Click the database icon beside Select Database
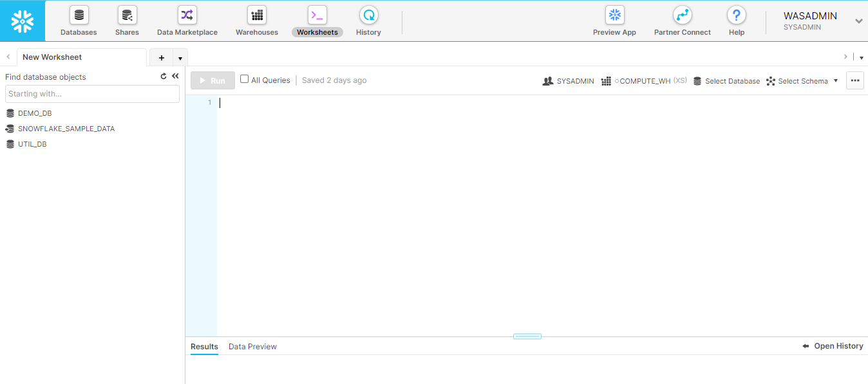Image resolution: width=868 pixels, height=384 pixels. [697, 81]
